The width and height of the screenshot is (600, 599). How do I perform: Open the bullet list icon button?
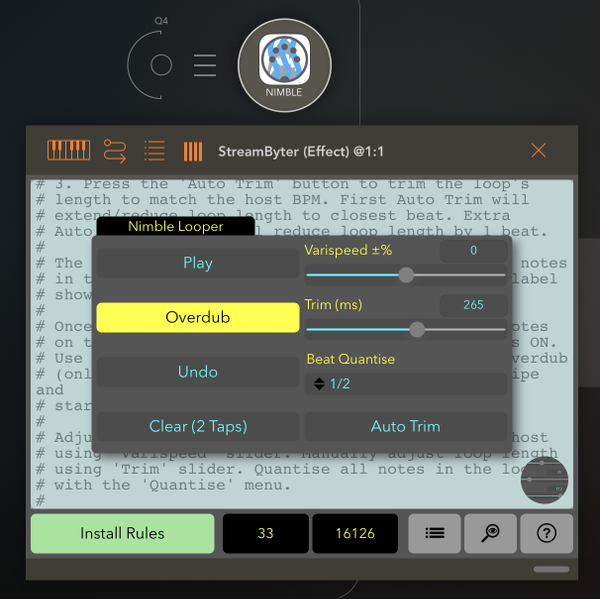[435, 533]
